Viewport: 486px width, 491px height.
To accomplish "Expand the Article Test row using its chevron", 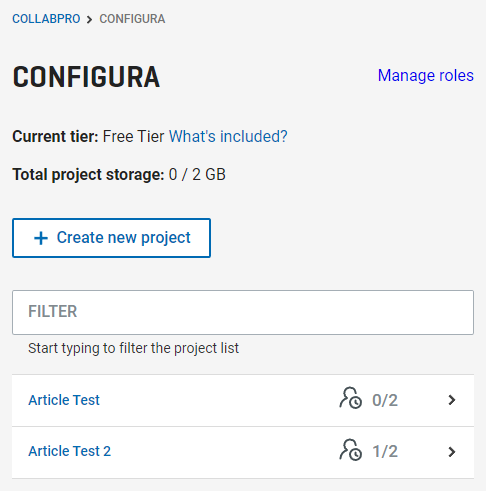I will (452, 400).
